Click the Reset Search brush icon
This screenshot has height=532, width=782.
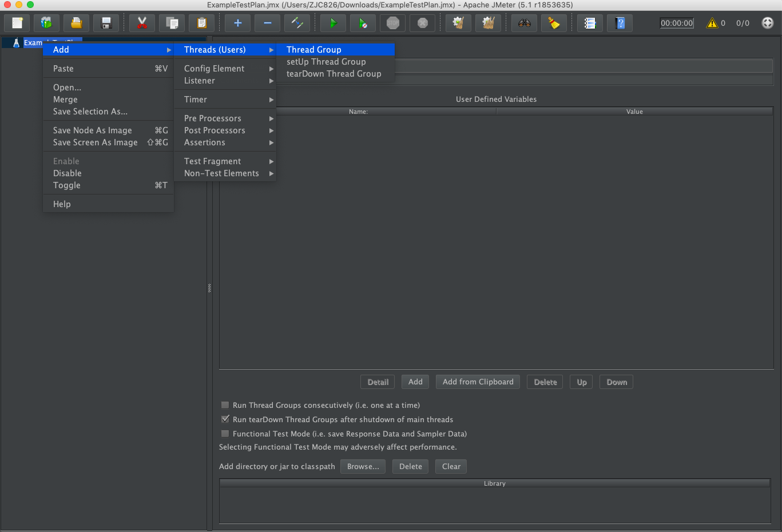pyautogui.click(x=554, y=23)
